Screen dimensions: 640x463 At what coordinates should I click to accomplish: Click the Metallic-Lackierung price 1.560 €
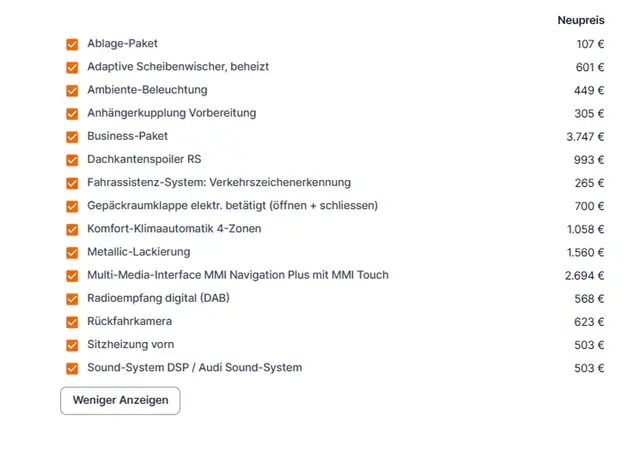click(584, 252)
